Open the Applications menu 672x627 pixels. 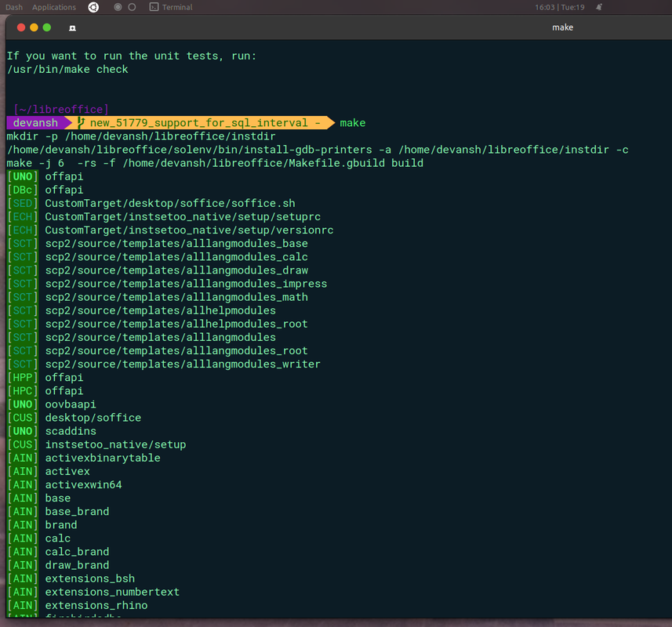point(54,7)
